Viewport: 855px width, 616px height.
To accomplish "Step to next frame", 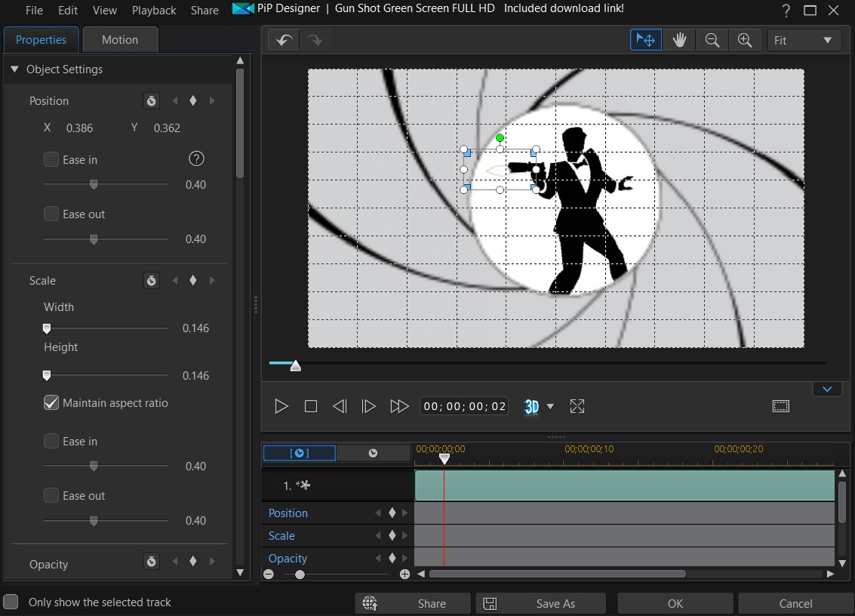I will click(x=368, y=406).
